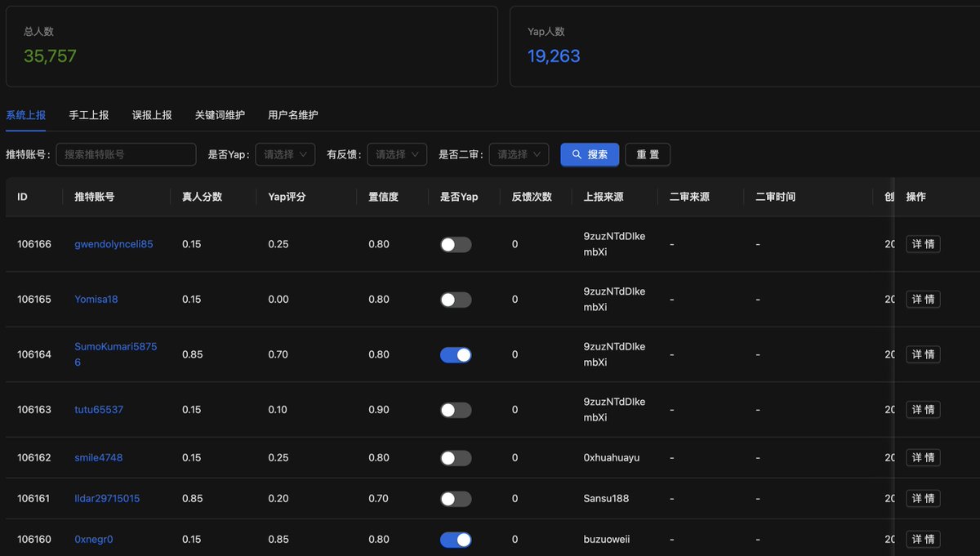Open the tutu65537 account link
The image size is (980, 556).
(99, 410)
